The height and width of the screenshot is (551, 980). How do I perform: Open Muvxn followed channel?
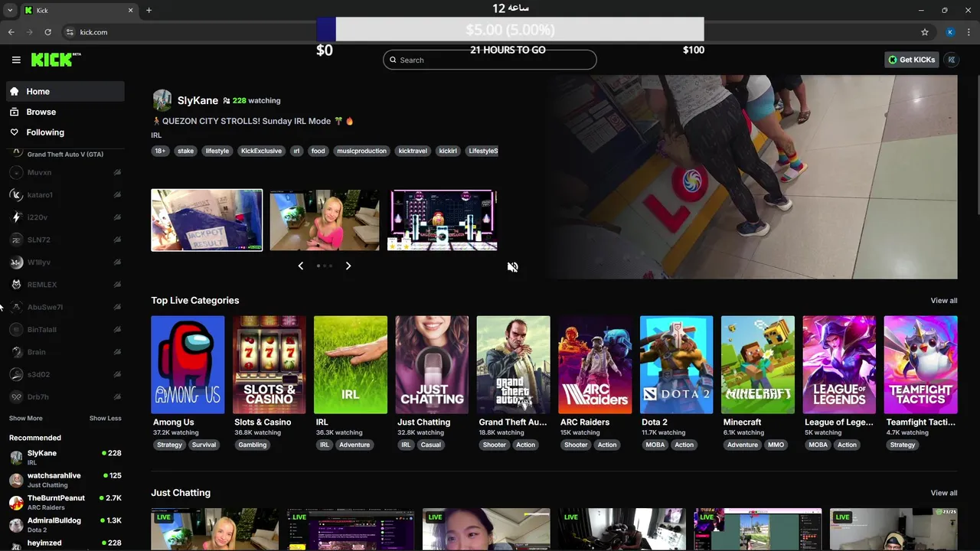click(65, 172)
